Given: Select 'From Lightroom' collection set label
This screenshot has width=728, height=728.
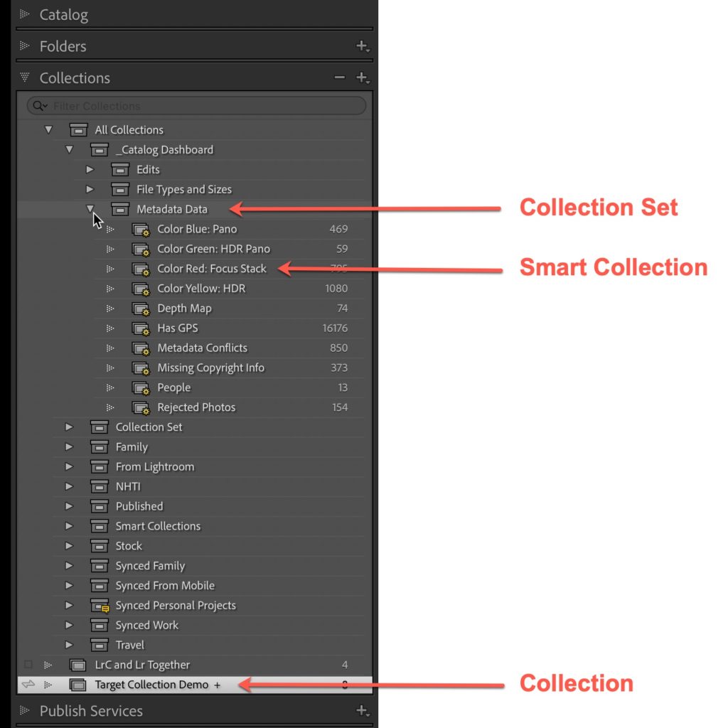Looking at the screenshot, I should click(154, 466).
